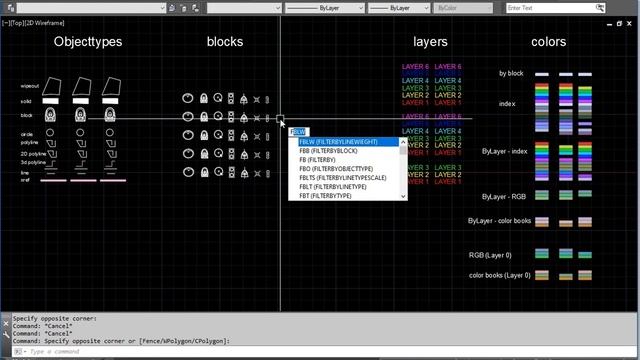Select leftmost swatch beside ByLayer - RGB
Image resolution: width=640 pixels, height=360 pixels.
(x=542, y=195)
